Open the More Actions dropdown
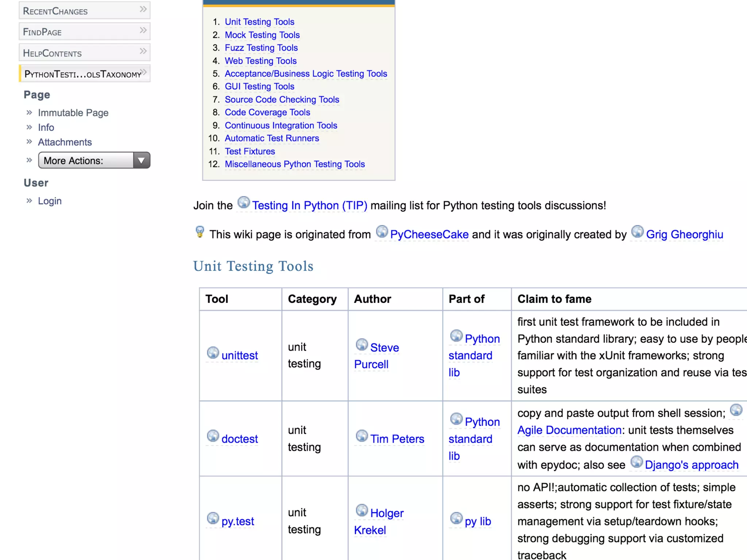This screenshot has height=560, width=747. (x=94, y=160)
